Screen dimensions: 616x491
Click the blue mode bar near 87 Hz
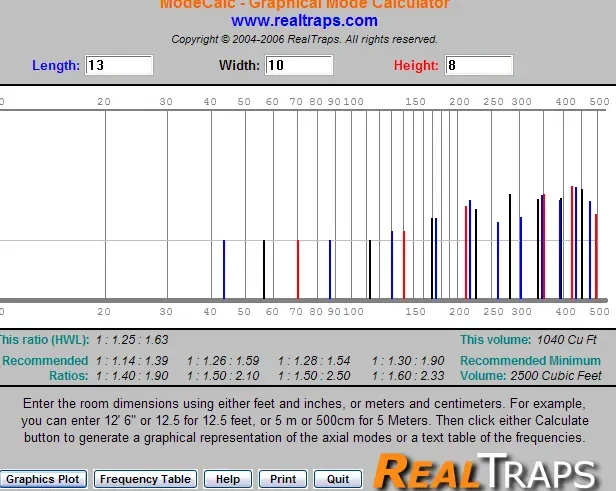(x=330, y=269)
